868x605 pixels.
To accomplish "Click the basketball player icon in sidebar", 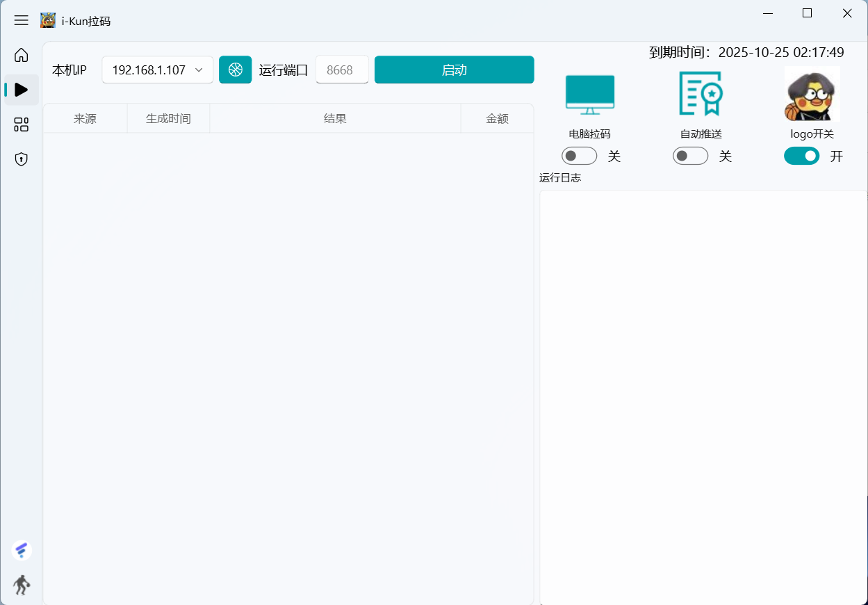I will coord(22,585).
